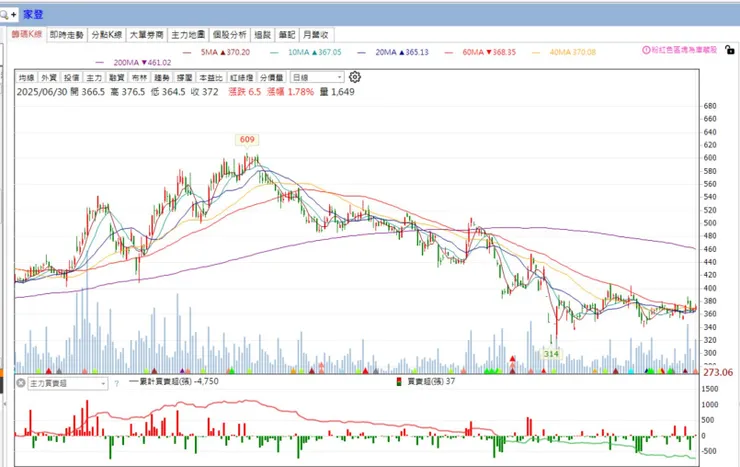
Task: Click the 量 1,649 volume value
Action: click(337, 92)
